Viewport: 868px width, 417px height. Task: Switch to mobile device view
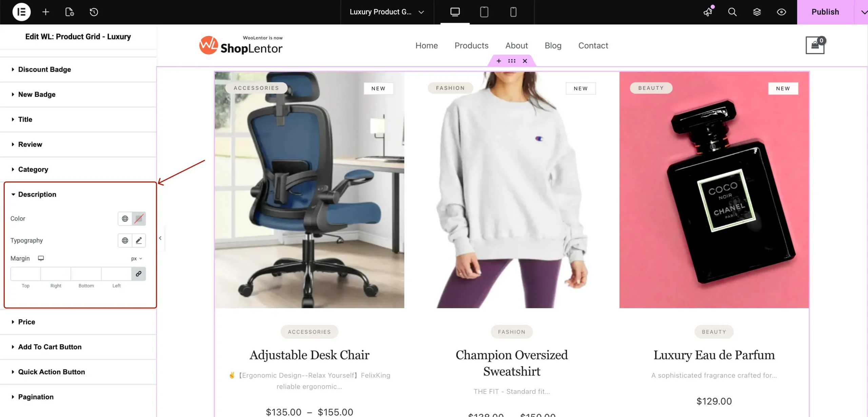(513, 12)
